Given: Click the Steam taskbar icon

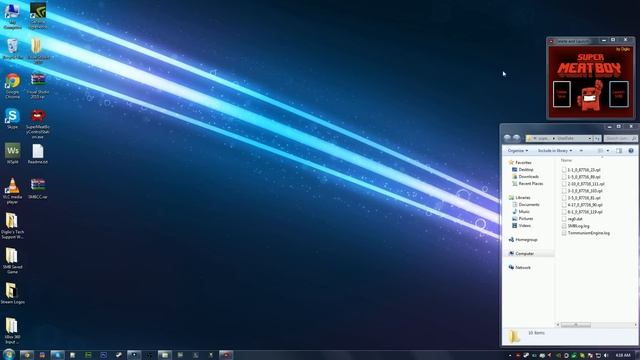Looking at the screenshot, I should click(x=119, y=355).
